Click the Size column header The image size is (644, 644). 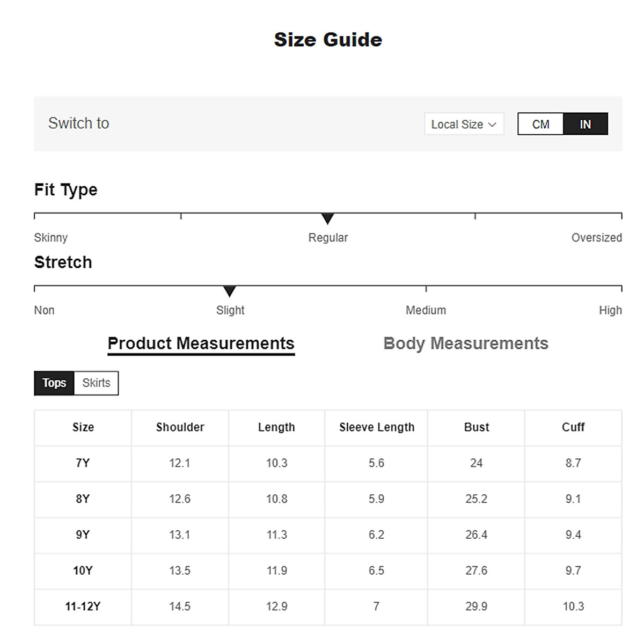point(83,427)
